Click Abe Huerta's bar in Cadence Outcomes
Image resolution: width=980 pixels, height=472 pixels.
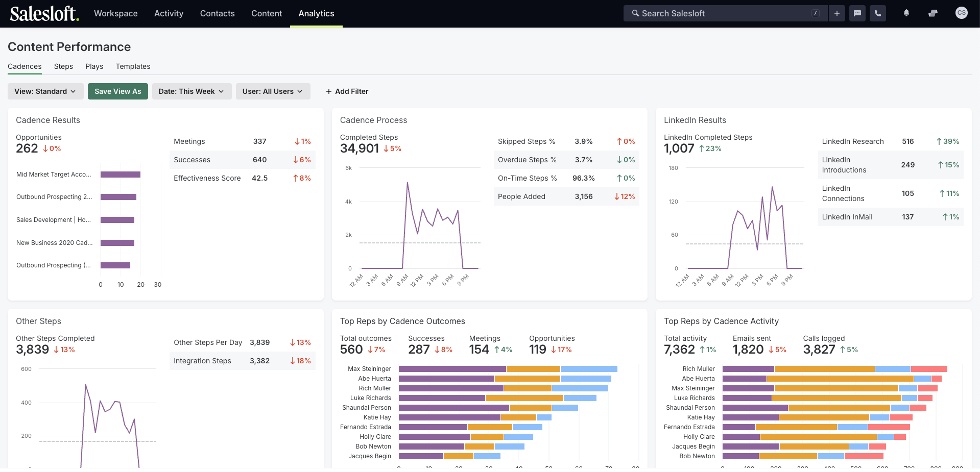(505, 379)
